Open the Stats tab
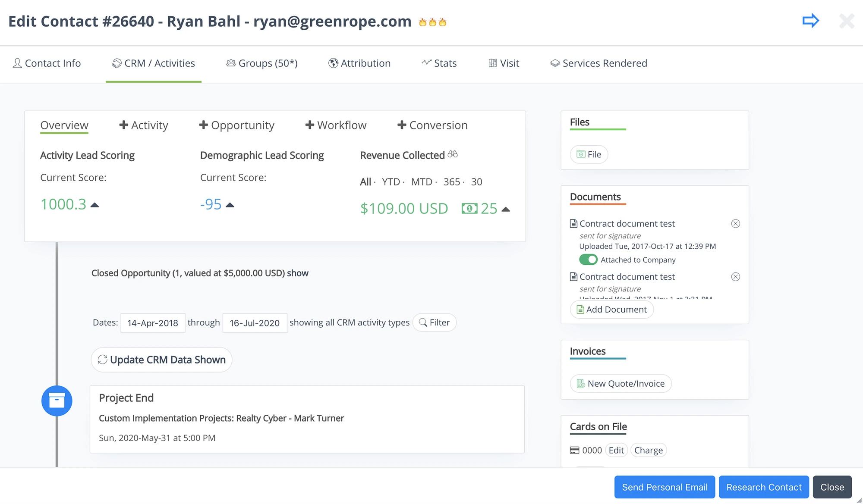The image size is (863, 504). [439, 63]
